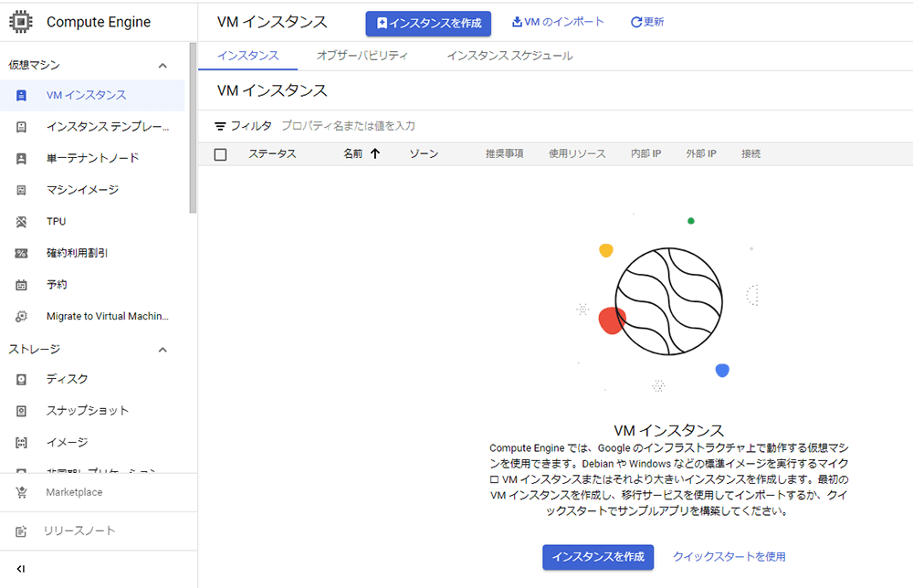Sort by 名前 using the arrow icon
The image size is (913, 588).
pos(375,153)
